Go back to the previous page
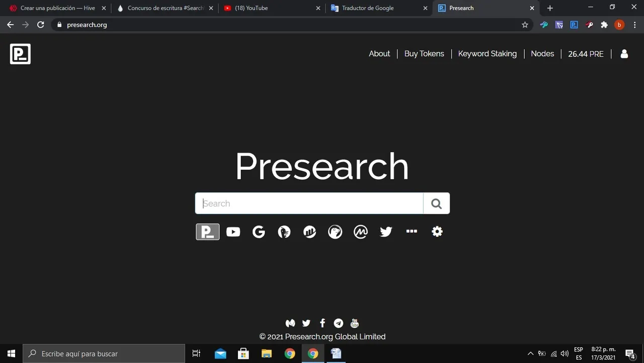The width and height of the screenshot is (644, 363). [10, 25]
